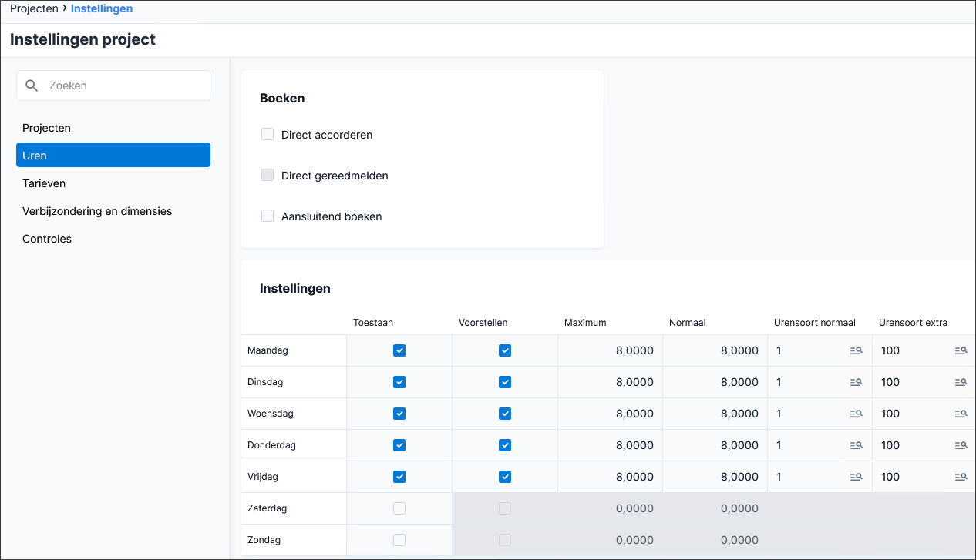Viewport: 976px width, 560px height.
Task: Click the Zoeken search input field
Action: (113, 86)
